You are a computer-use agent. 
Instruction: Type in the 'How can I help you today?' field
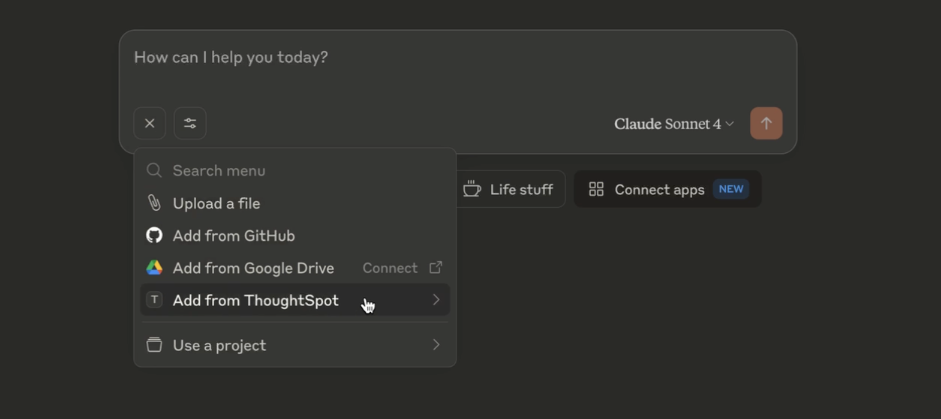pos(400,58)
